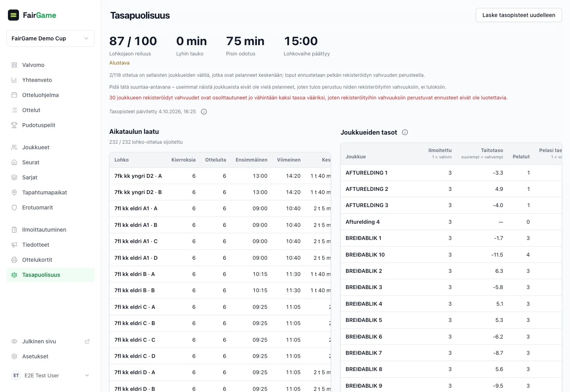
Task: Click the Kierroksia column header
Action: point(183,160)
